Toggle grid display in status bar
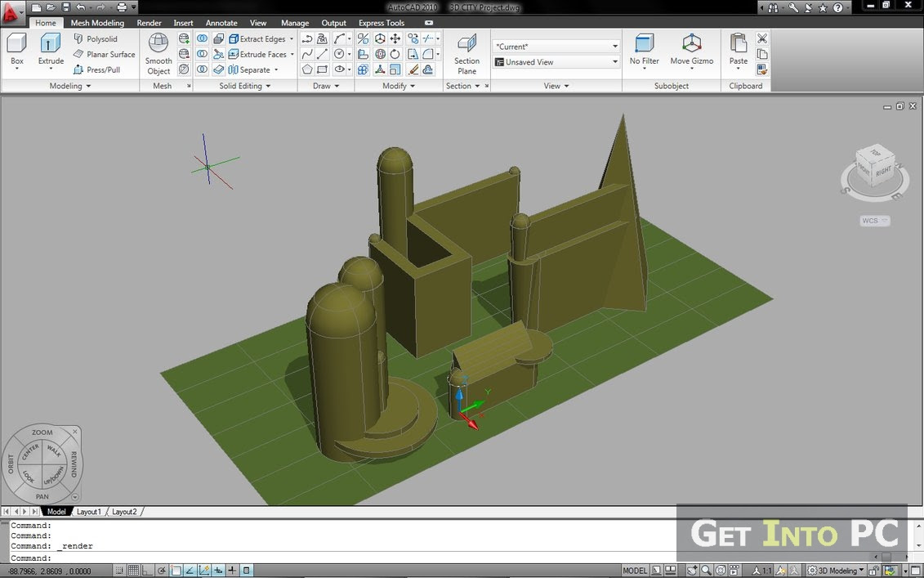924x578 pixels. click(133, 570)
